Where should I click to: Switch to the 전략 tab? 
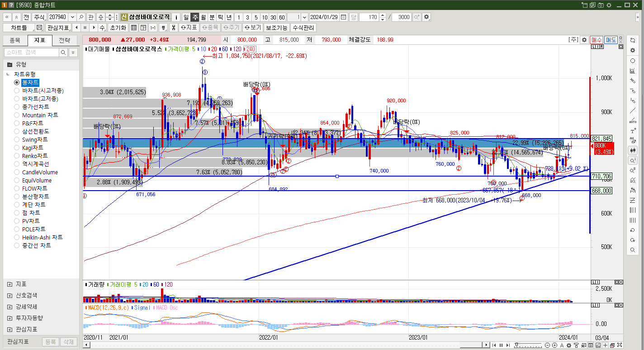point(64,40)
